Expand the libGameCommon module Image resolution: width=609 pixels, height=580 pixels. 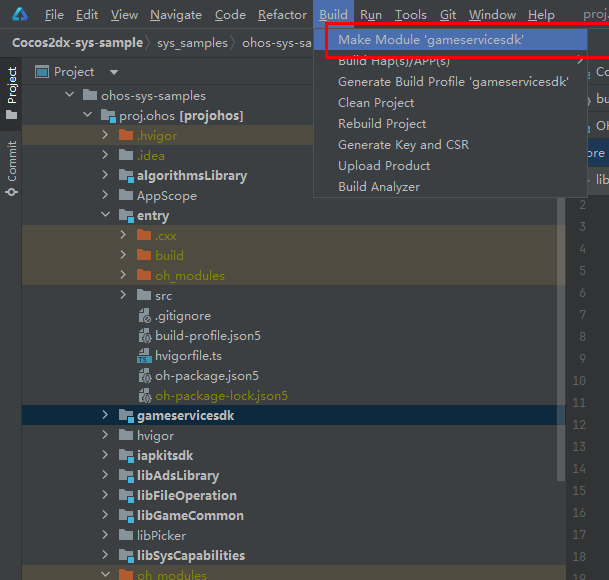pos(105,514)
